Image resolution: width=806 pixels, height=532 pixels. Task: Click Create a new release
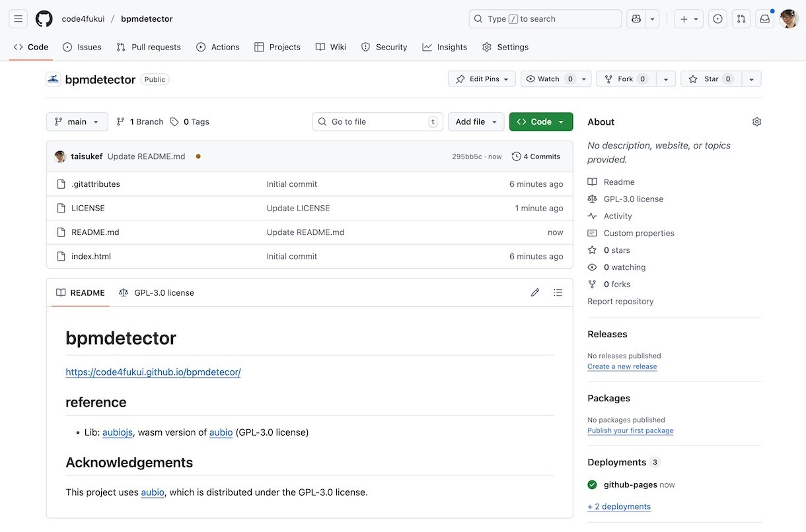coord(622,366)
